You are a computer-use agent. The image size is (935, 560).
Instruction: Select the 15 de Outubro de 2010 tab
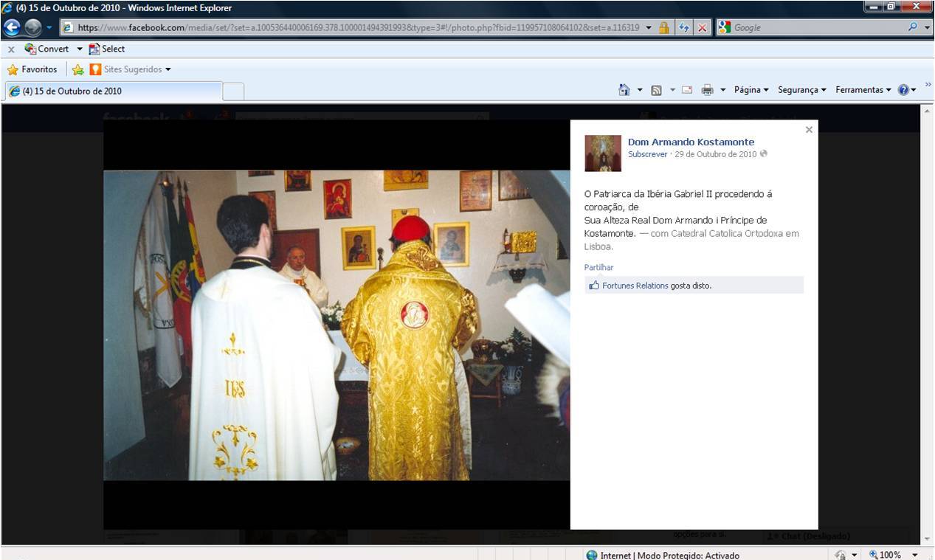(x=111, y=91)
